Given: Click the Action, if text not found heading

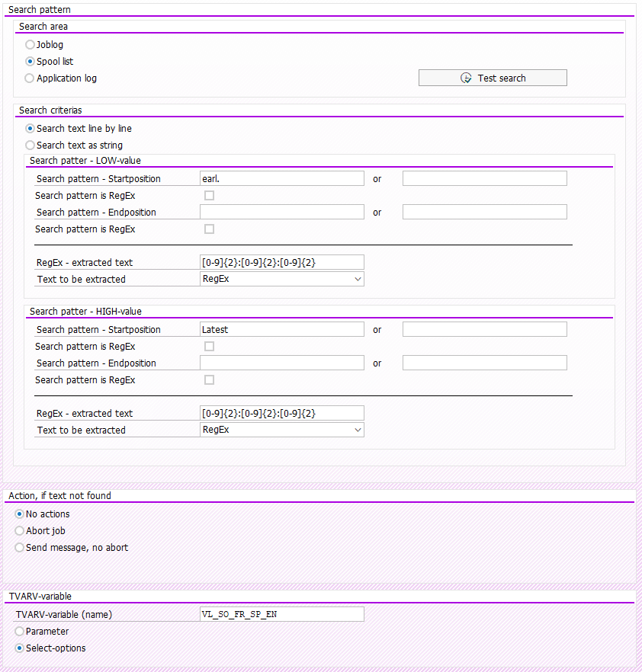Looking at the screenshot, I should [x=59, y=496].
